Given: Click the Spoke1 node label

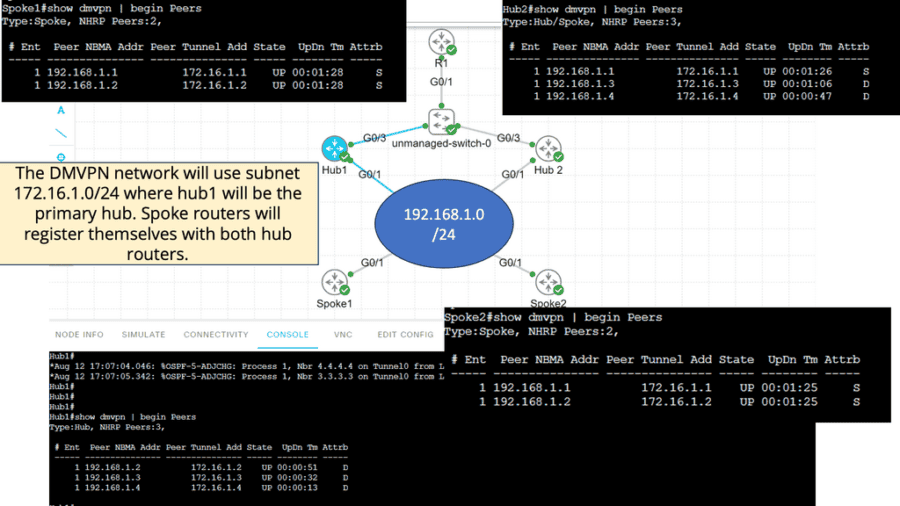Looking at the screenshot, I should (335, 303).
